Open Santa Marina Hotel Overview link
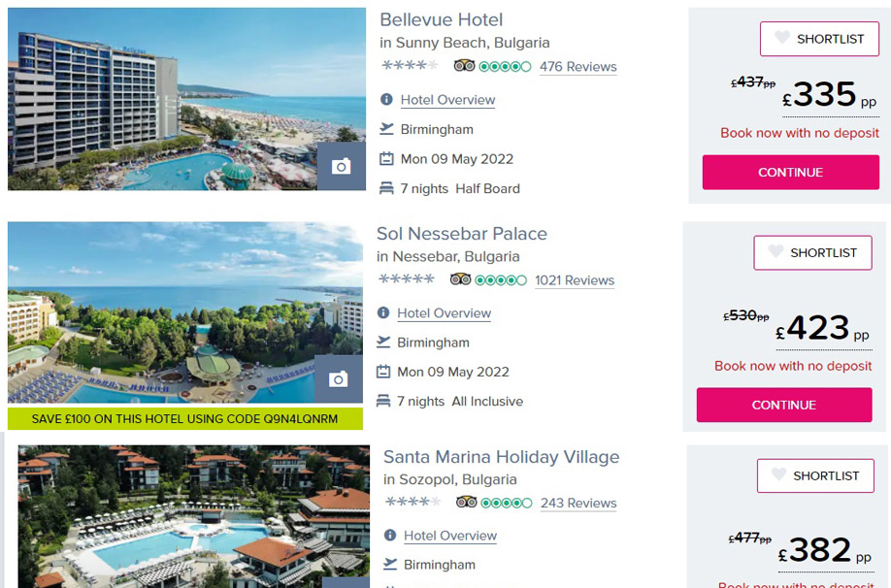Viewport: 891px width, 588px height. tap(450, 536)
